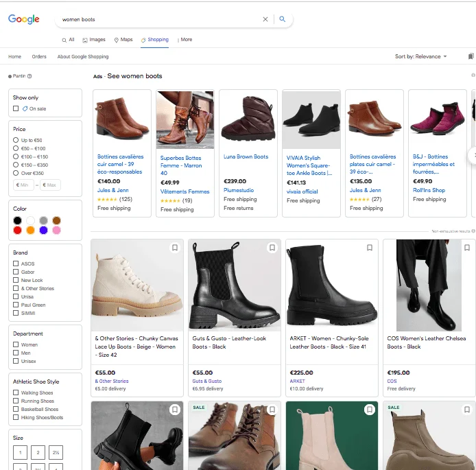The height and width of the screenshot is (470, 476).
Task: Bookmark the taupe SALE boot
Action: (x=467, y=410)
